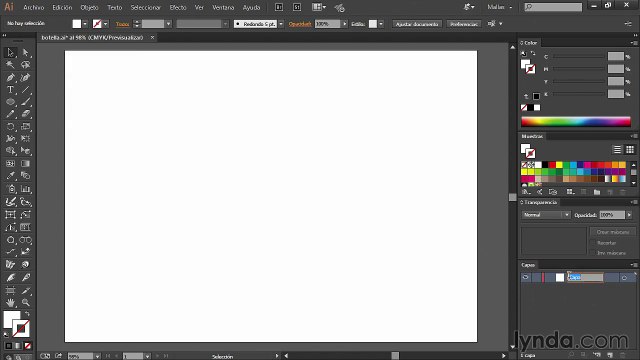Enable the Inv. máscara checkbox
The height and width of the screenshot is (360, 640).
593,253
